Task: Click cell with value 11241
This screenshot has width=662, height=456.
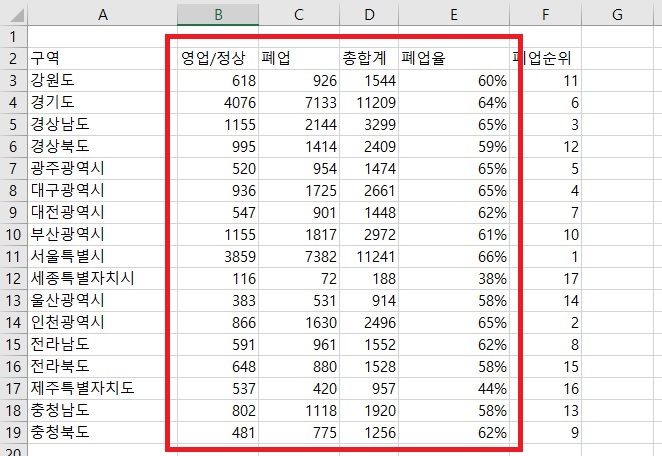Action: (x=369, y=256)
